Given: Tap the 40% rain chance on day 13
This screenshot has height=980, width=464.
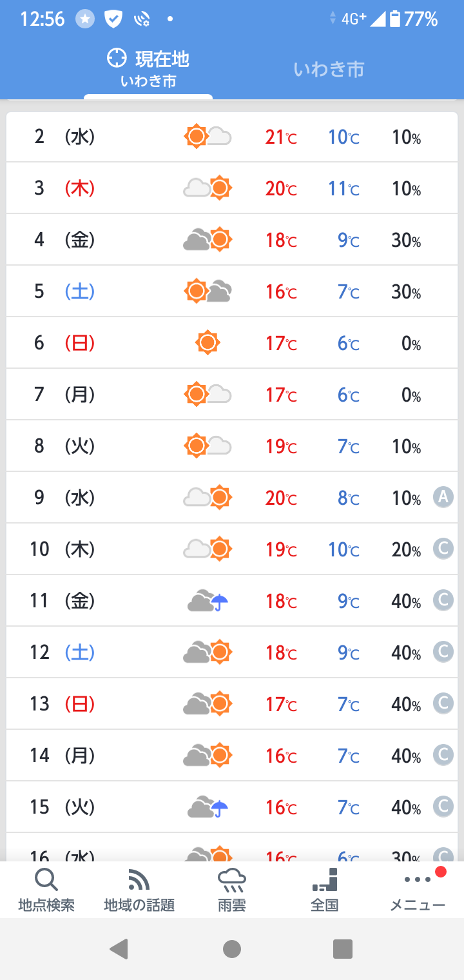Looking at the screenshot, I should 406,704.
